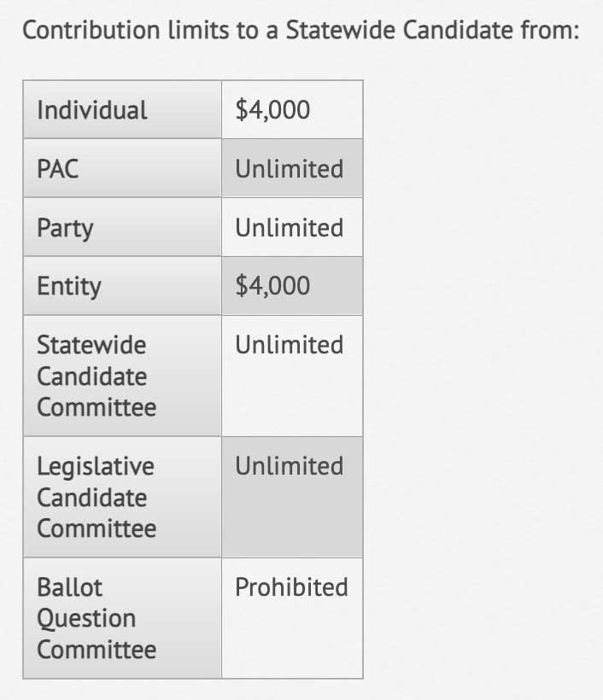
Task: Click the word Ballot in the table
Action: (x=70, y=587)
